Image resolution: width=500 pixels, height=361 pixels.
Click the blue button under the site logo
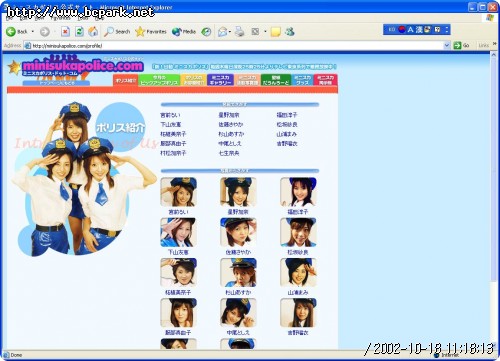56,83
